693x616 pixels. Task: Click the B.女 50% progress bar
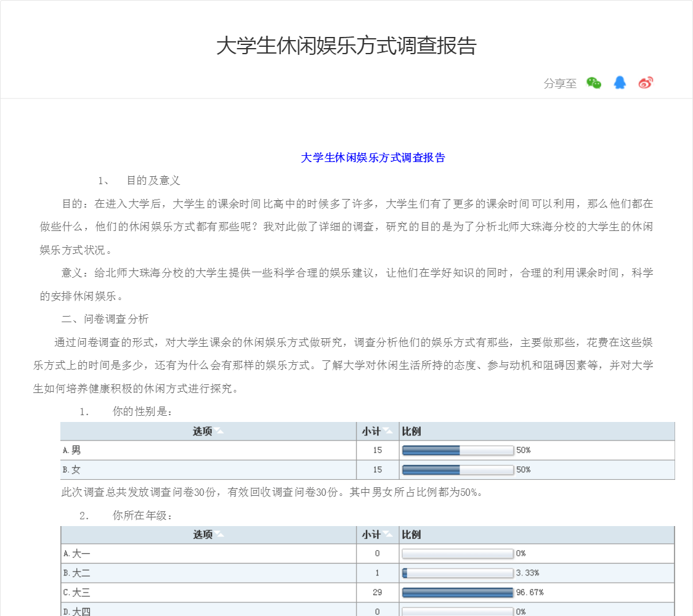pyautogui.click(x=458, y=470)
